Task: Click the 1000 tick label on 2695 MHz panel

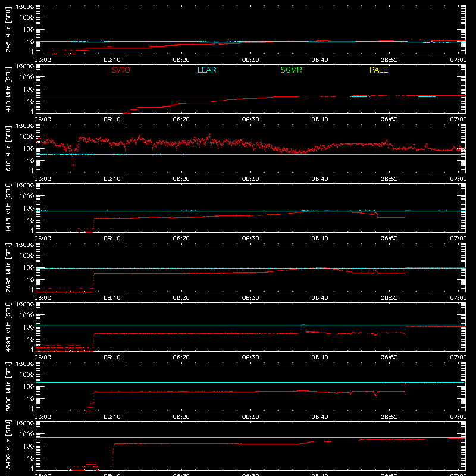Action: (27, 256)
